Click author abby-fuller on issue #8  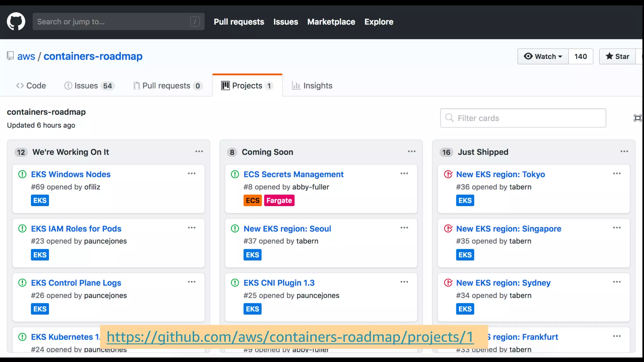(x=311, y=187)
